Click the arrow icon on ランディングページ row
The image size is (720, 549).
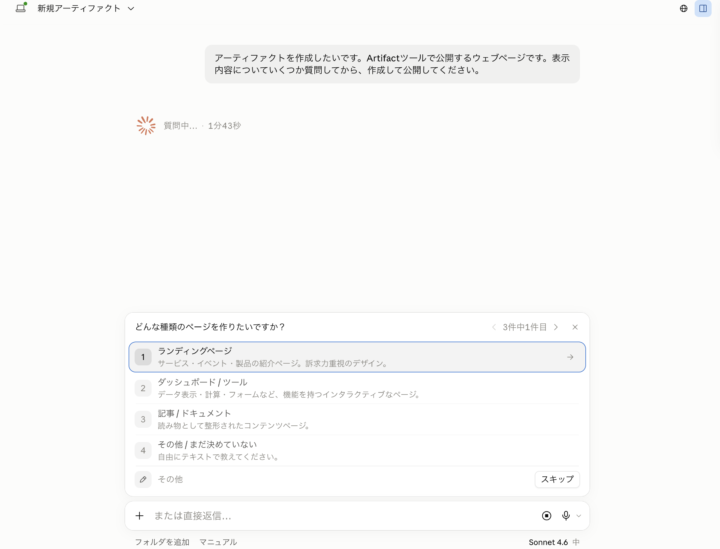pos(570,357)
